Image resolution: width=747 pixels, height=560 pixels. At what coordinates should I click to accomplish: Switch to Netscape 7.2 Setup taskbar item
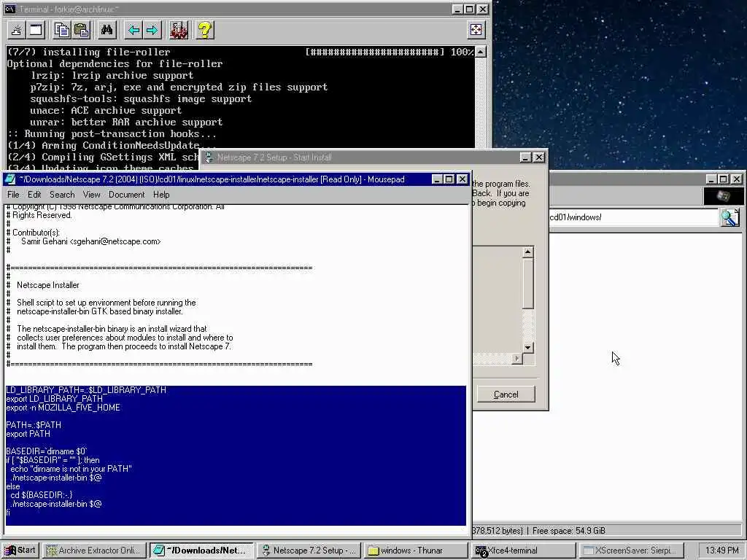(x=309, y=551)
